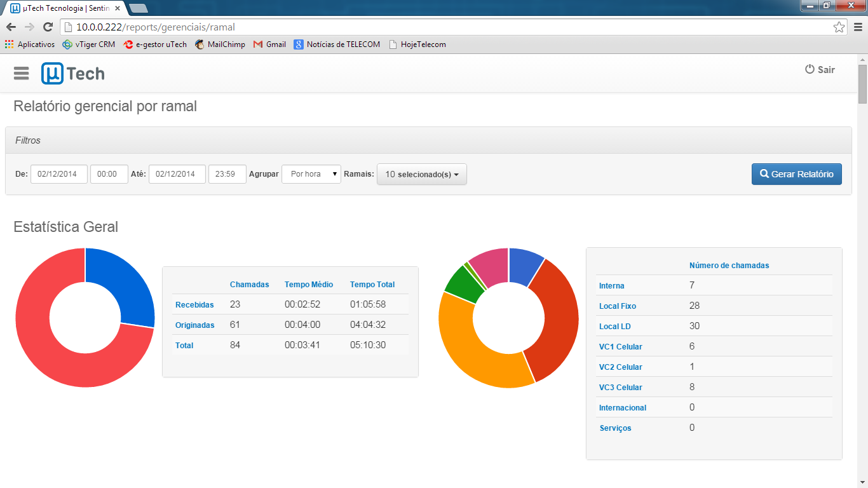The image size is (868, 488).
Task: Click the Recebidas row label
Action: coord(194,305)
